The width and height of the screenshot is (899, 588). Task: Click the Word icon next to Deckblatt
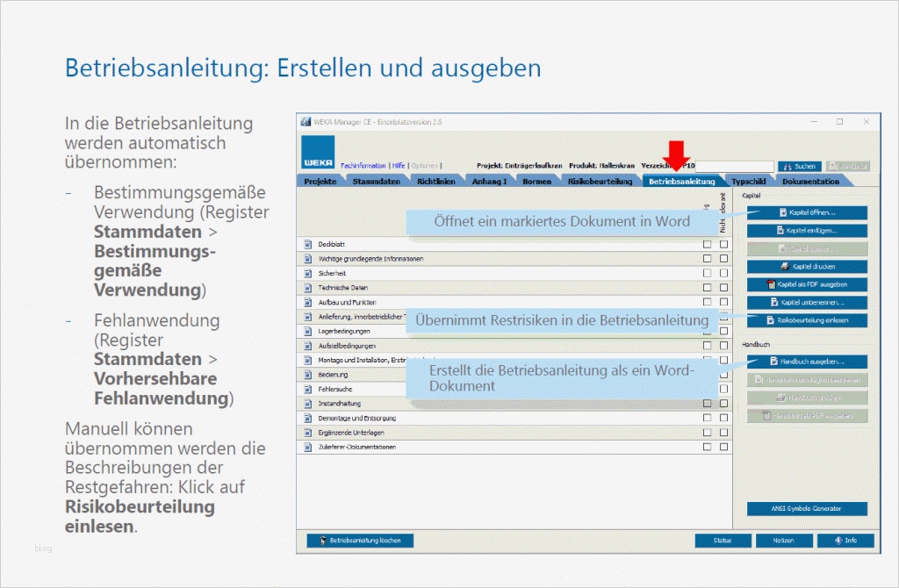pyautogui.click(x=306, y=244)
